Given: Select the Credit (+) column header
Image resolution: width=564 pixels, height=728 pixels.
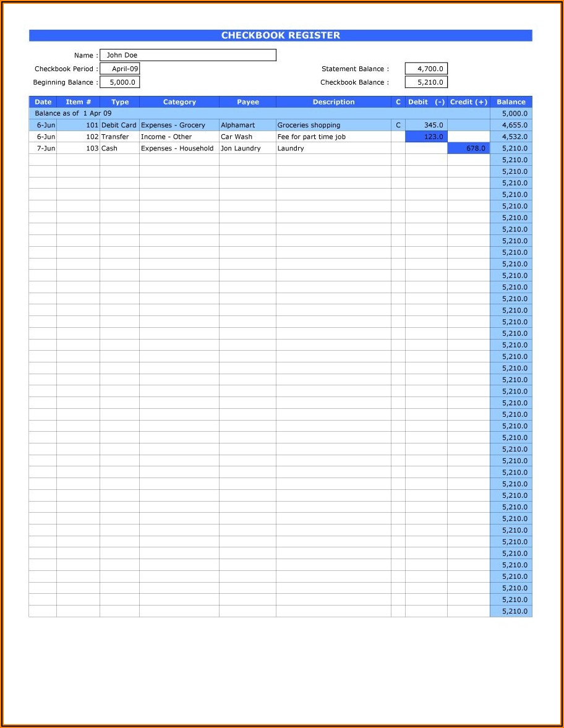Looking at the screenshot, I should pyautogui.click(x=468, y=102).
